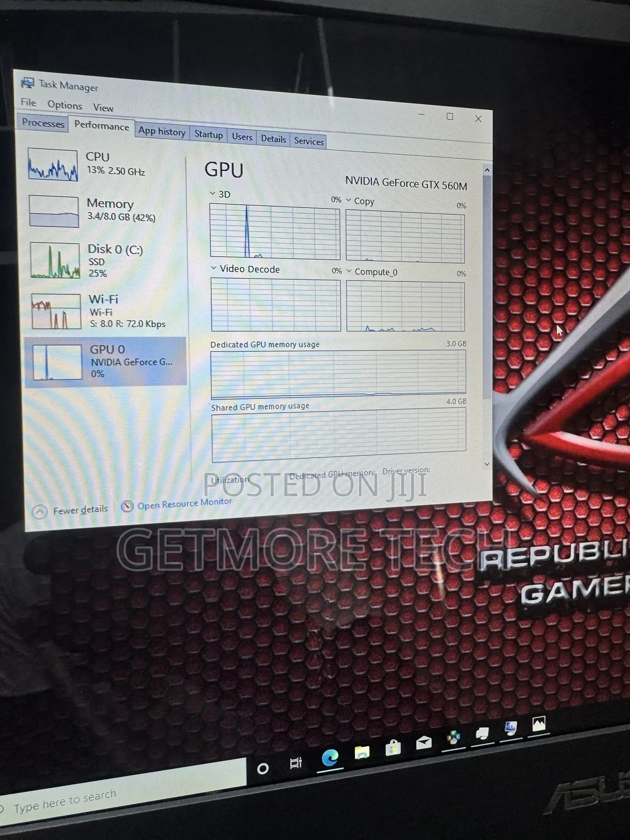630x840 pixels.
Task: Click the white monitor device taskbar icon
Action: (x=482, y=733)
